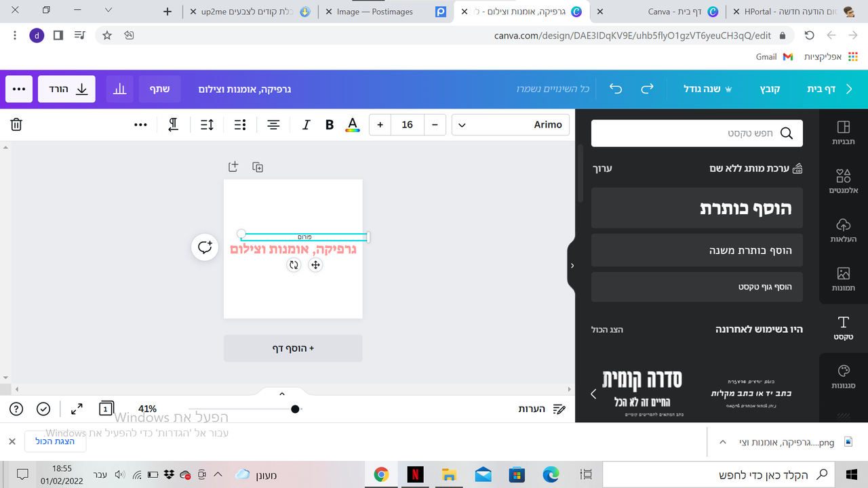Collapse the side panel
Viewport: 868px width, 488px height.
click(572, 266)
